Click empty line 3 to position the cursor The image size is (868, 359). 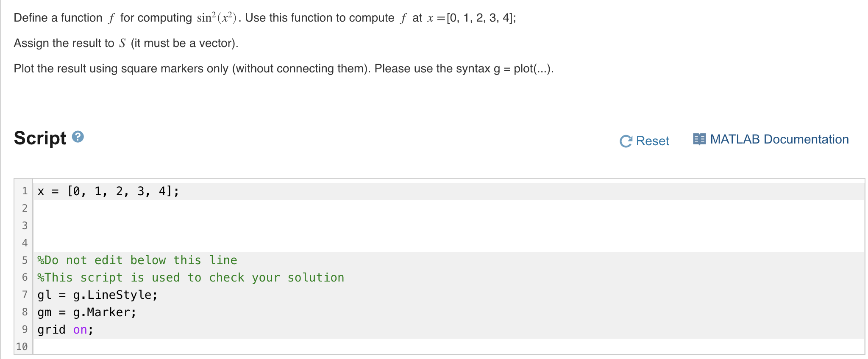tap(127, 225)
